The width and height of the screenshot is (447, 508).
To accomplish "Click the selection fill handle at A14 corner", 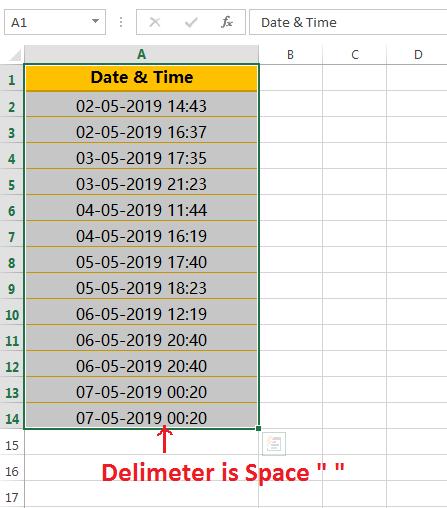I will click(x=258, y=428).
